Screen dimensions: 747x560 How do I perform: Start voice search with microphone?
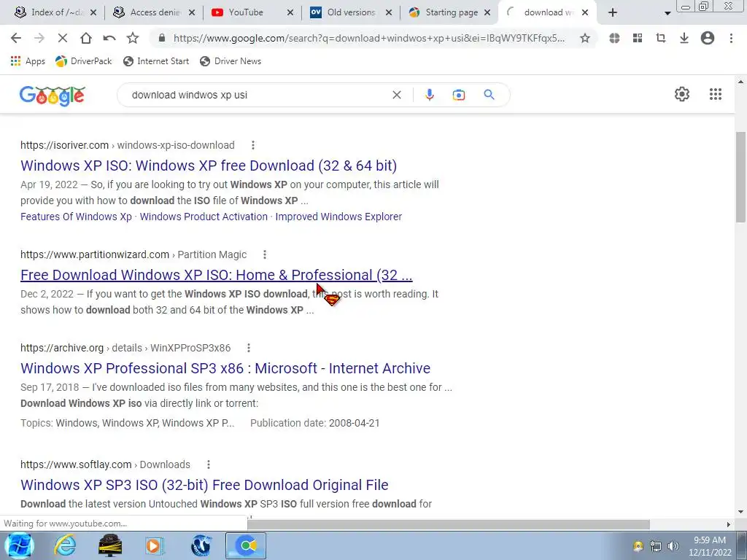tap(429, 95)
